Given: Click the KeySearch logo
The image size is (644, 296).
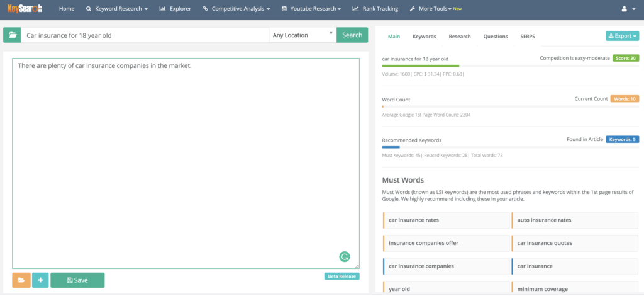Looking at the screenshot, I should 25,9.
